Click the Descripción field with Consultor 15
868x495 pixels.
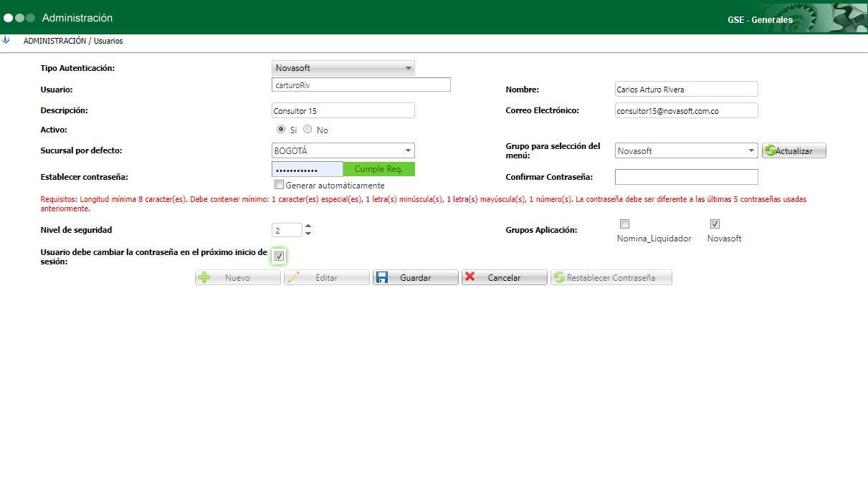point(343,110)
